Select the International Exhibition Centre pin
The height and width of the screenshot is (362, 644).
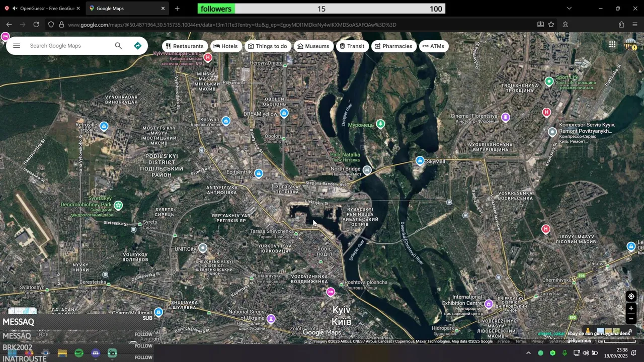[489, 304]
